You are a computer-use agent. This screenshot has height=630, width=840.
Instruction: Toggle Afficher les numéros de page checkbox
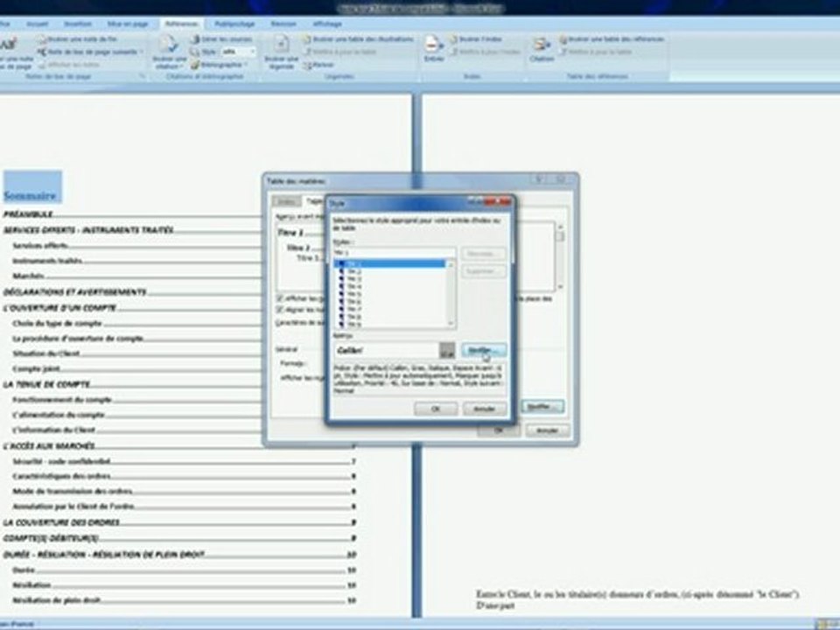tap(280, 297)
